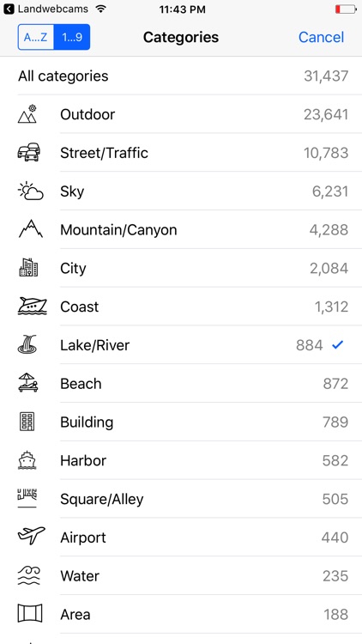Select the Coast boat icon
362x644 pixels.
33,307
